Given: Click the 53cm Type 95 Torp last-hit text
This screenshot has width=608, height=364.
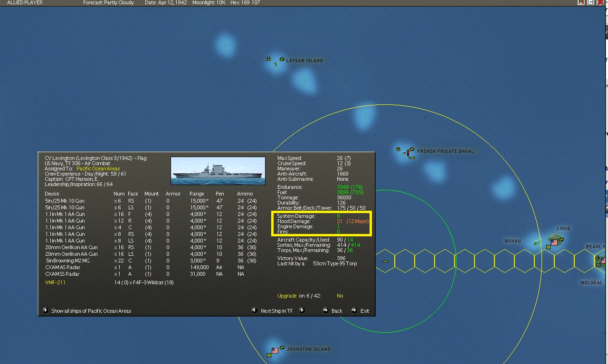Looking at the screenshot, I should pos(335,263).
